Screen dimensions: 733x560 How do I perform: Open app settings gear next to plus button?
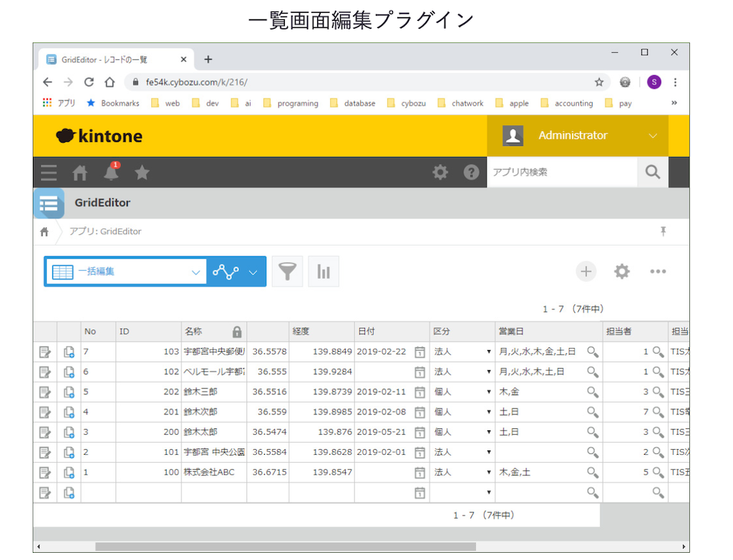(622, 271)
